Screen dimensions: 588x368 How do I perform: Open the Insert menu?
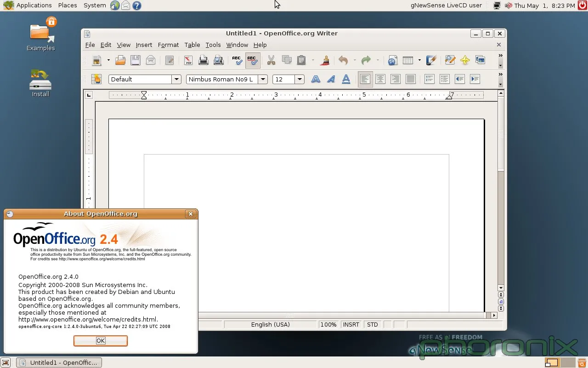tap(144, 45)
